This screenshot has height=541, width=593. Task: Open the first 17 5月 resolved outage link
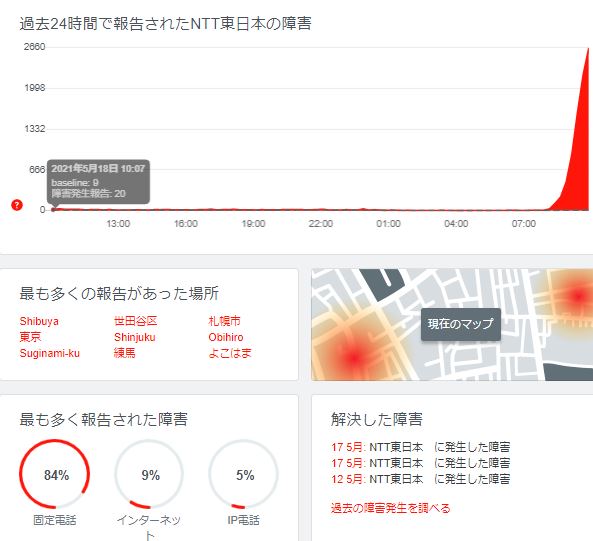[421, 447]
